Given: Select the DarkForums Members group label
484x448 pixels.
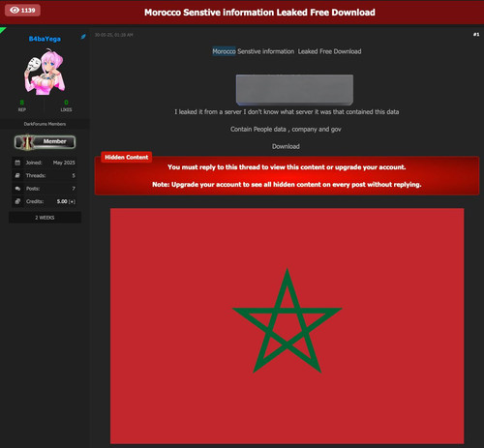Looking at the screenshot, I should click(45, 124).
